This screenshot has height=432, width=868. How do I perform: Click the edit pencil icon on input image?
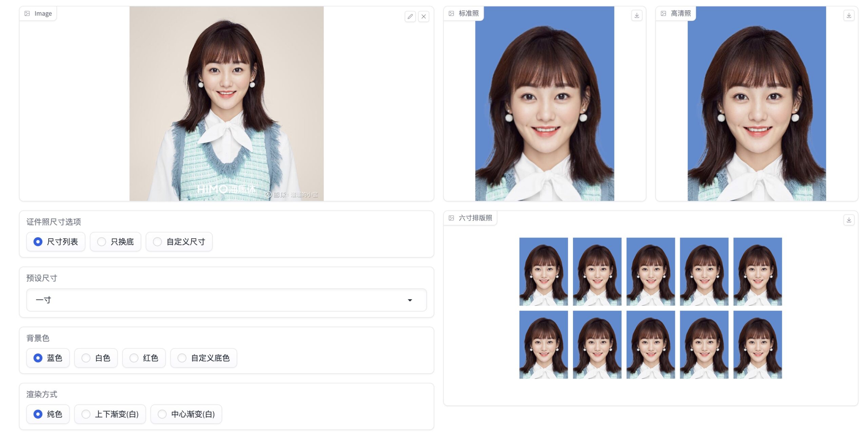pyautogui.click(x=410, y=16)
